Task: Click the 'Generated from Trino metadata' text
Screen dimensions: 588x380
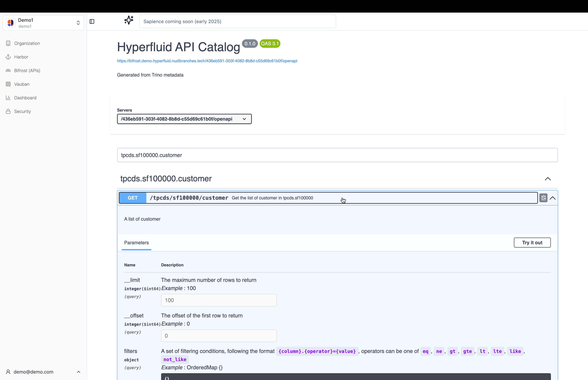Action: click(x=150, y=75)
